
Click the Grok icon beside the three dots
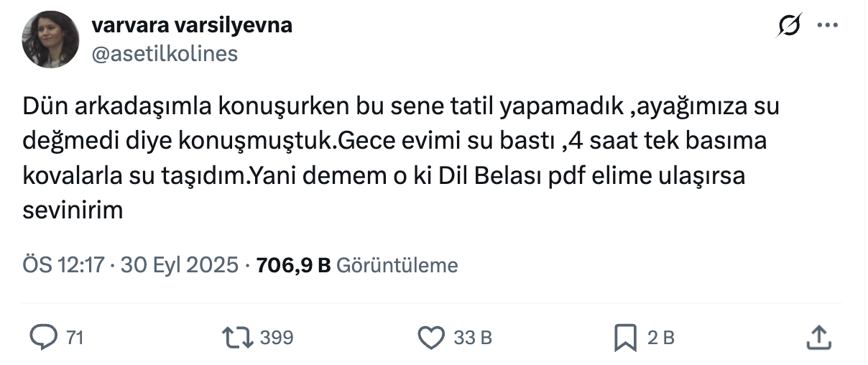(789, 27)
